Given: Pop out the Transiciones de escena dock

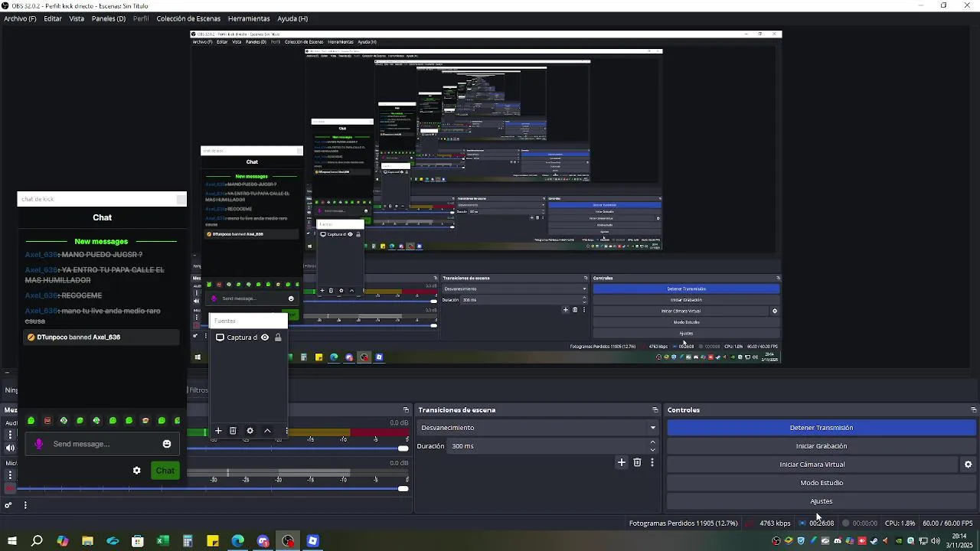Looking at the screenshot, I should tap(655, 410).
